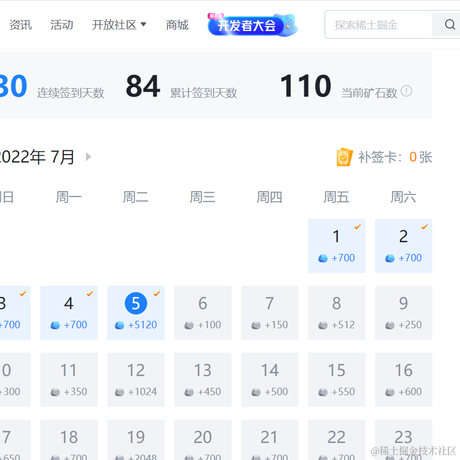Click the 补签卡: 0 张 text
The width and height of the screenshot is (460, 460).
coord(395,157)
